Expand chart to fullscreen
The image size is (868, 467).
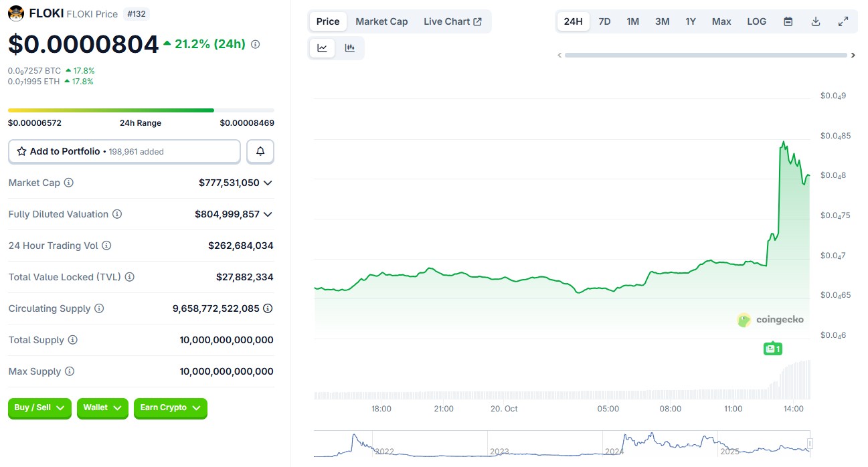pyautogui.click(x=843, y=21)
